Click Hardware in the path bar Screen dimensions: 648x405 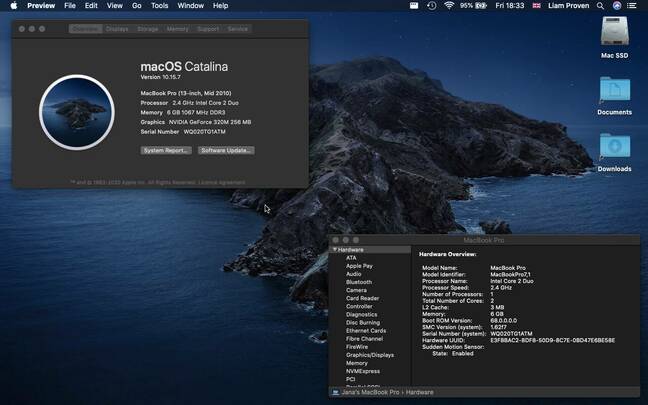coord(419,392)
